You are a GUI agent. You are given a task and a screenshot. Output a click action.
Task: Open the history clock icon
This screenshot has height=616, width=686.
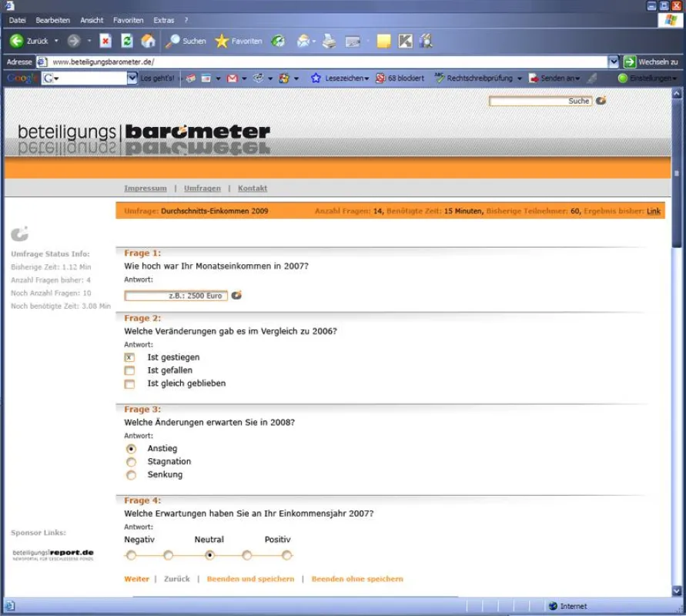(x=278, y=41)
